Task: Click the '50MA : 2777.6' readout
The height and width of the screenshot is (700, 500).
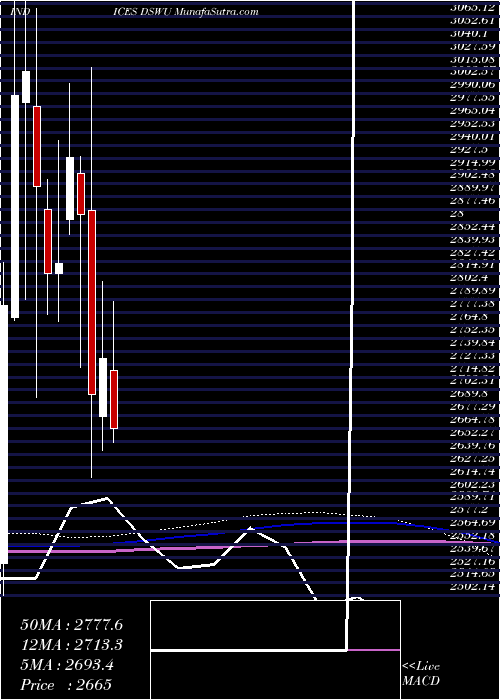Action: coord(71,625)
